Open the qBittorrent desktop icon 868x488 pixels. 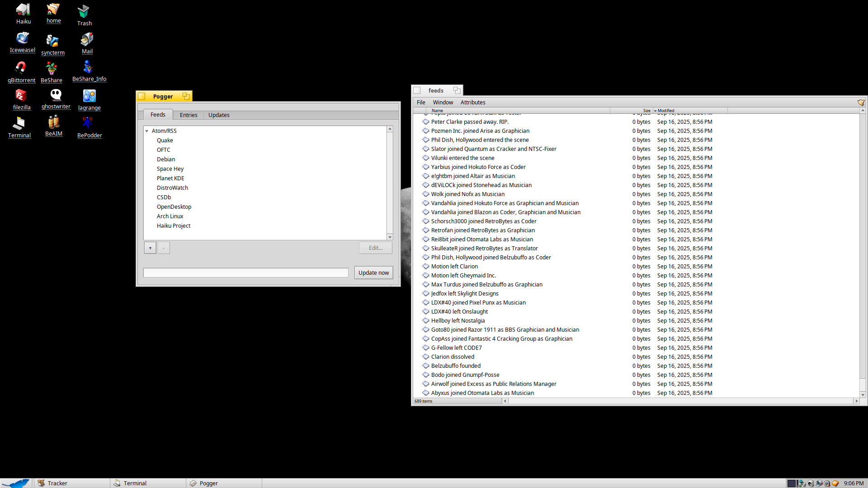pyautogui.click(x=21, y=68)
